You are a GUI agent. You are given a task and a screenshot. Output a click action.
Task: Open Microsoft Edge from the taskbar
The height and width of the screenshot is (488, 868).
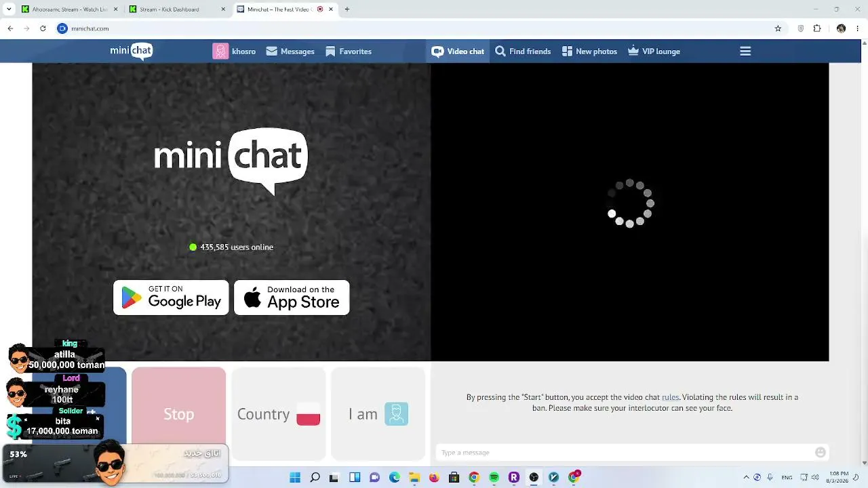pyautogui.click(x=395, y=478)
